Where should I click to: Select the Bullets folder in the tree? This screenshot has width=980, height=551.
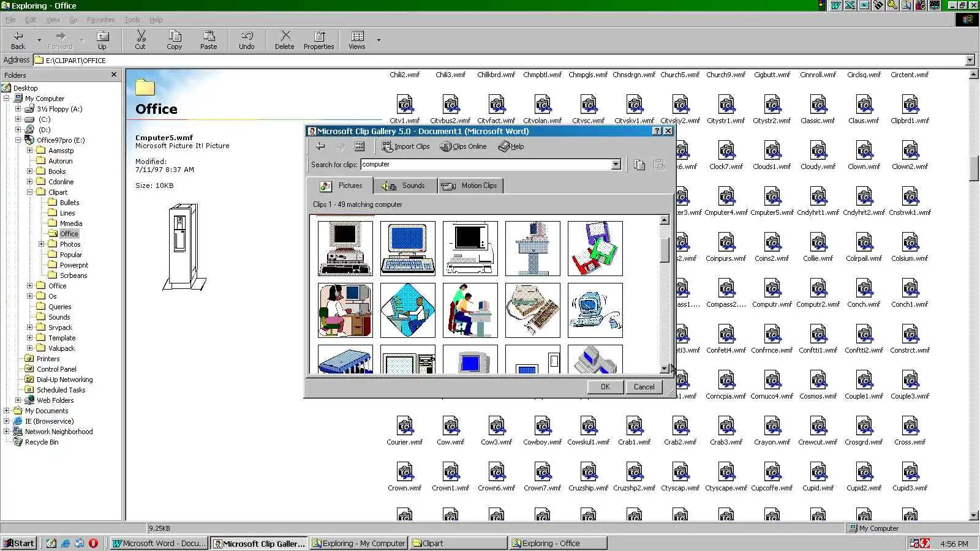pos(69,203)
